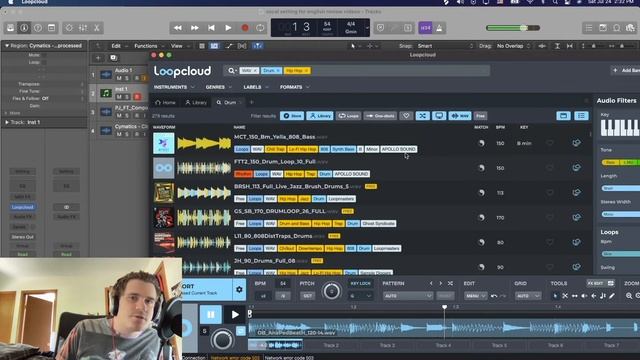Open Snap Smart dropdown
This screenshot has height=360, width=640.
pyautogui.click(x=445, y=46)
